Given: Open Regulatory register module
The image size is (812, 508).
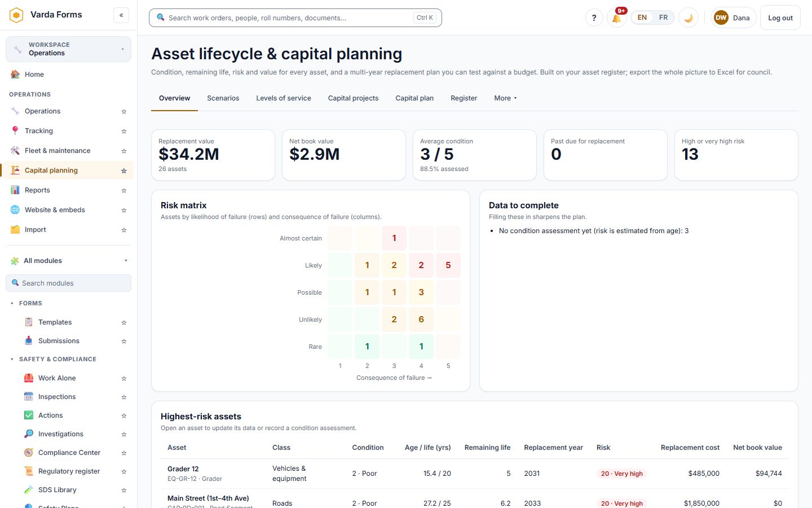Looking at the screenshot, I should point(69,471).
